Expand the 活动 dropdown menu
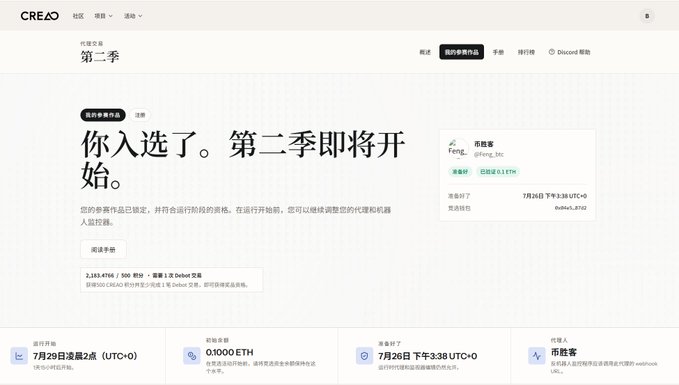 (133, 16)
